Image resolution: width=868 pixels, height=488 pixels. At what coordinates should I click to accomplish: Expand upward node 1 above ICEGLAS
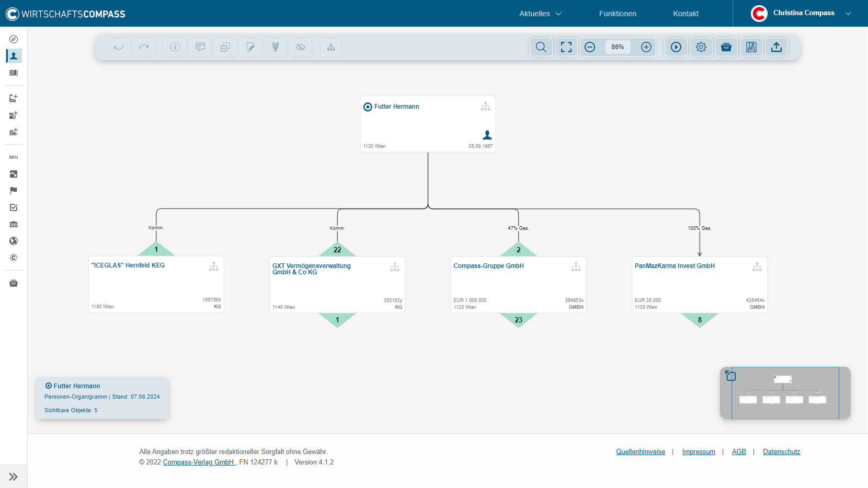[x=156, y=249]
